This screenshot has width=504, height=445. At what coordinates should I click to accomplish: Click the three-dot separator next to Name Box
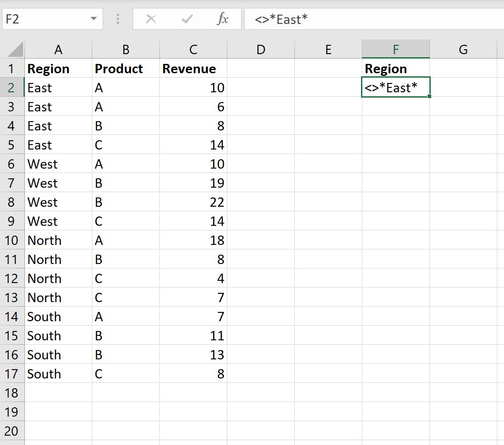coord(117,19)
